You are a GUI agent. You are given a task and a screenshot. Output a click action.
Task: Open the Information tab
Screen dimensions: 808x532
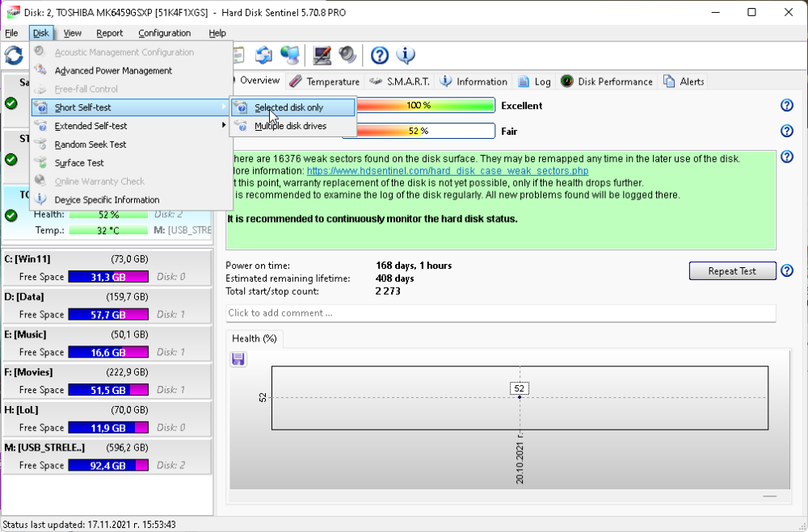pyautogui.click(x=474, y=82)
